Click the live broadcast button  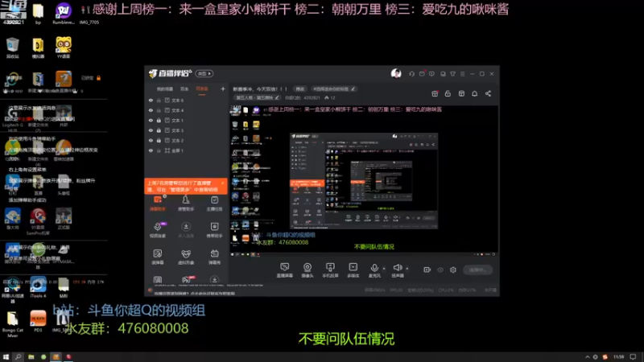click(x=477, y=269)
